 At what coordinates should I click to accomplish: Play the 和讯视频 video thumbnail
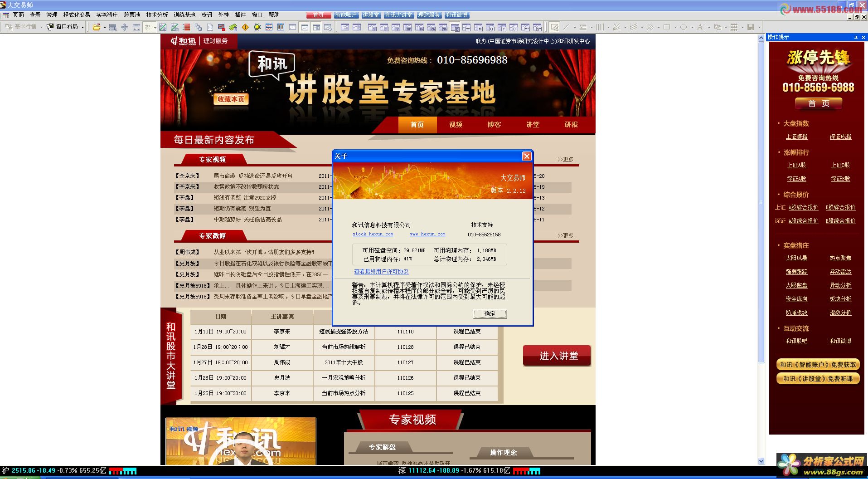[x=241, y=441]
